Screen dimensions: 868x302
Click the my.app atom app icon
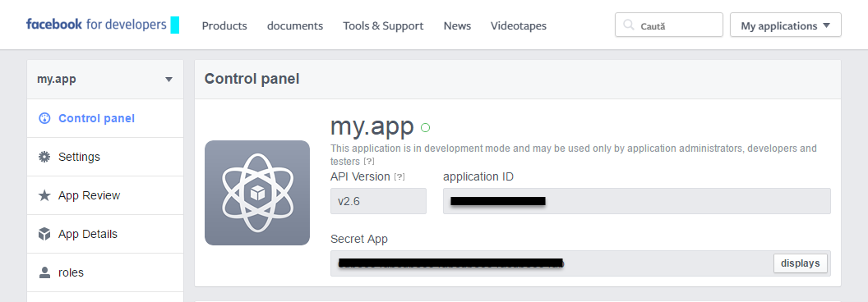pos(257,193)
